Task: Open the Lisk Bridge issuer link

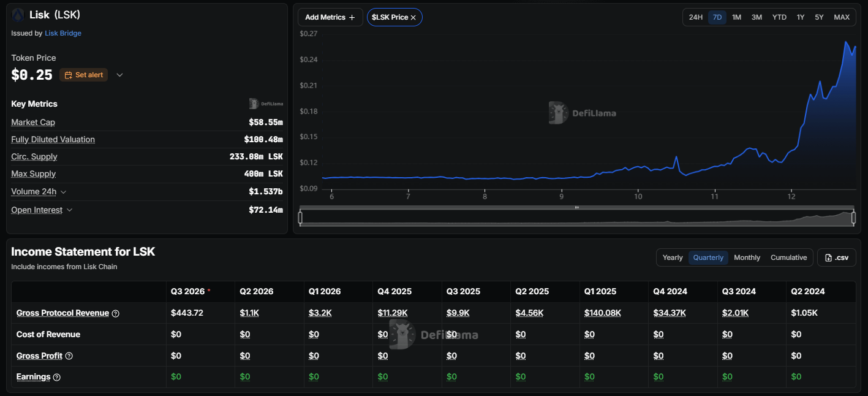Action: point(63,33)
